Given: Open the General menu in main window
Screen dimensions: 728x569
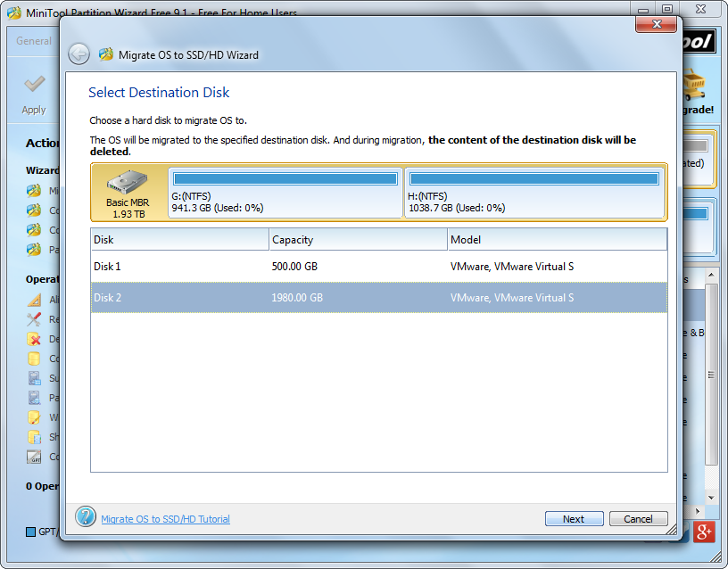Looking at the screenshot, I should 33,41.
